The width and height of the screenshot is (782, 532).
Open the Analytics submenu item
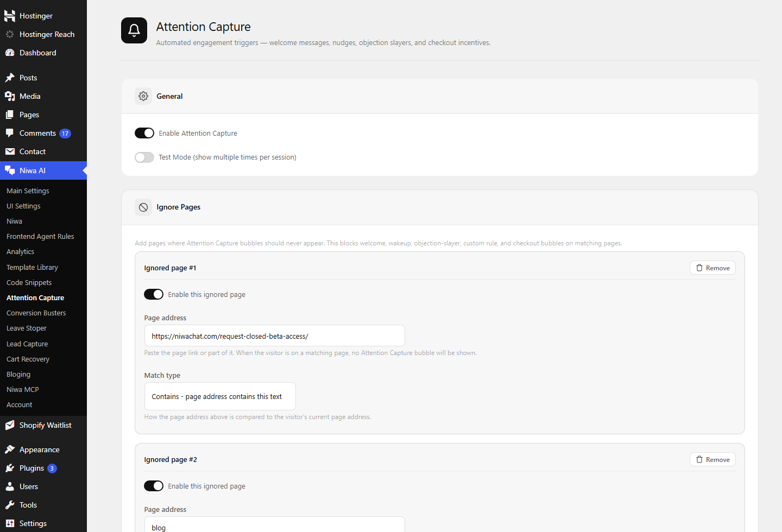pos(20,252)
